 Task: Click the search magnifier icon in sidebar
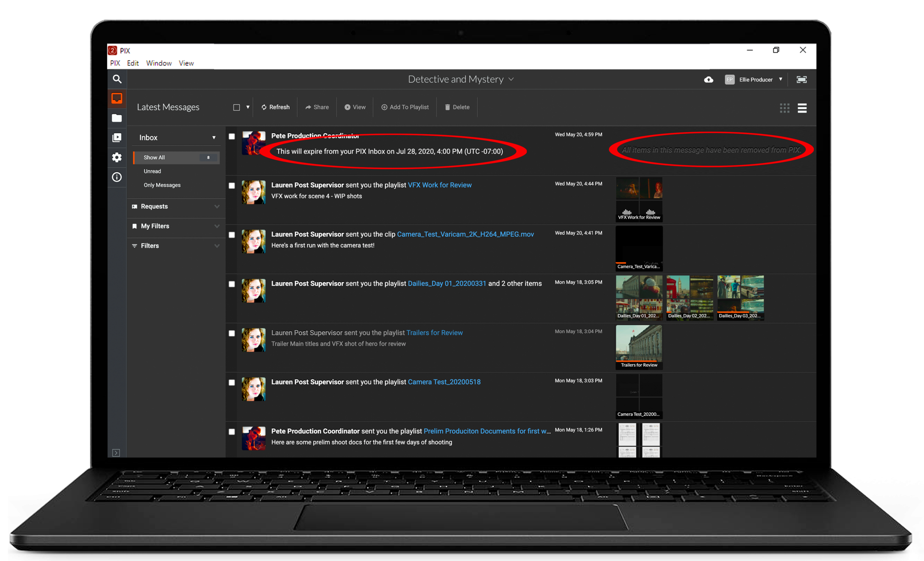[x=117, y=79]
